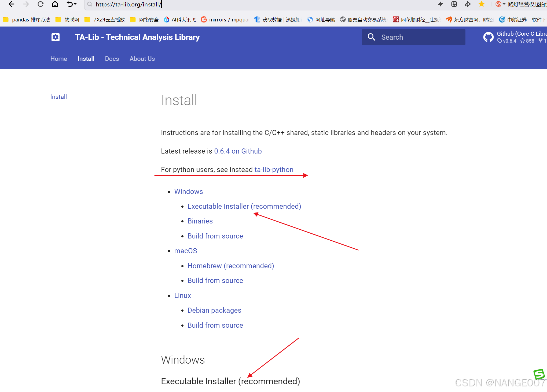547x392 pixels.
Task: Click the lightning bolt toolbar icon
Action: (440, 4)
